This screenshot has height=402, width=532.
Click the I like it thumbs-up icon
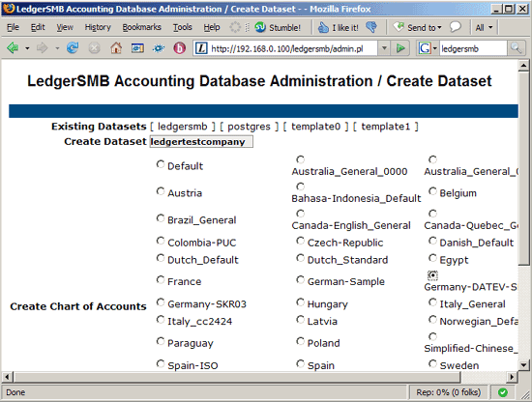click(x=323, y=27)
